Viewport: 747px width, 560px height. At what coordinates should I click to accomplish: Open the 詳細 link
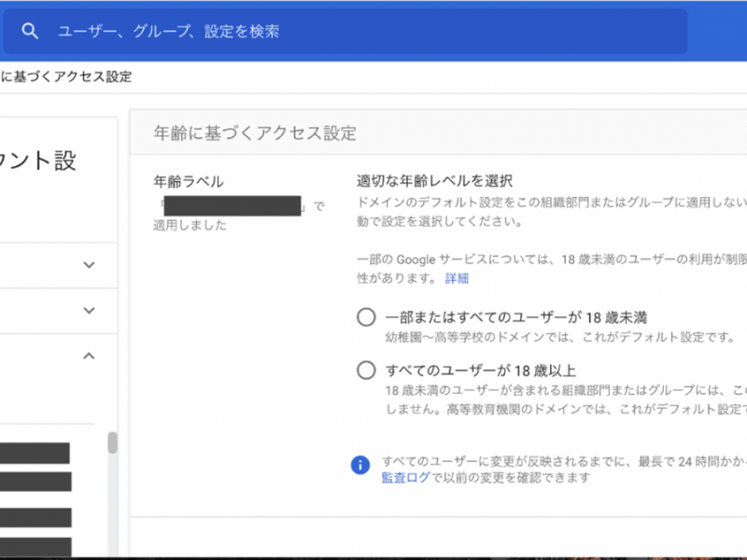coord(457,278)
